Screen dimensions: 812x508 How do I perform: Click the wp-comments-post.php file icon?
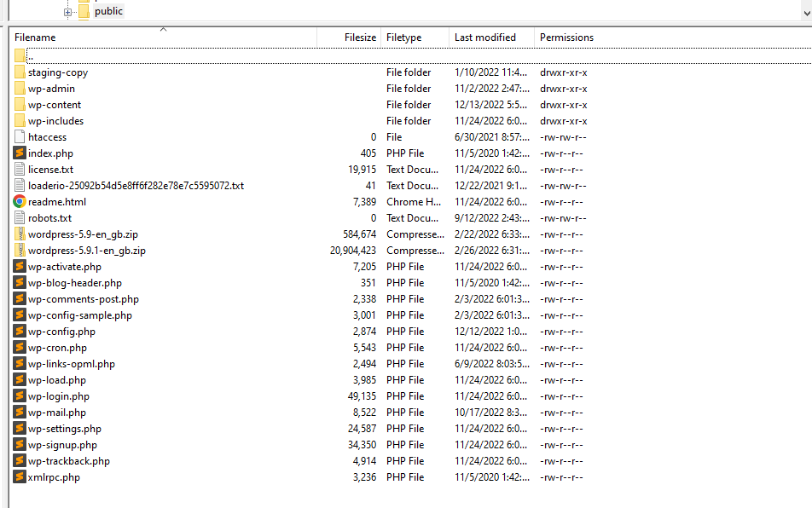click(x=20, y=298)
